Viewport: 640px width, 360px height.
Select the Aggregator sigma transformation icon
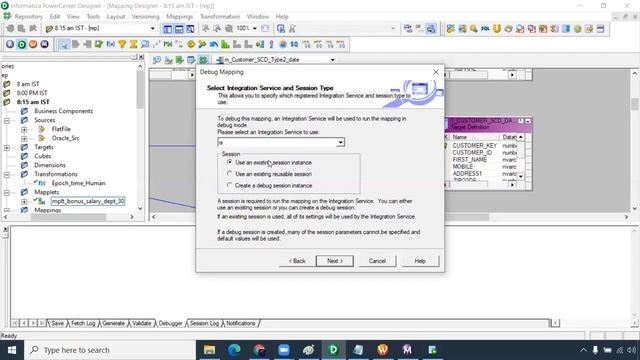click(x=133, y=44)
